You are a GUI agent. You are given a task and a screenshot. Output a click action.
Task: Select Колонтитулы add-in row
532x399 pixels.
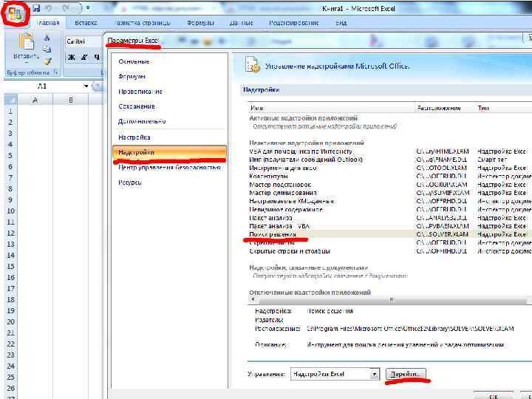[390, 177]
